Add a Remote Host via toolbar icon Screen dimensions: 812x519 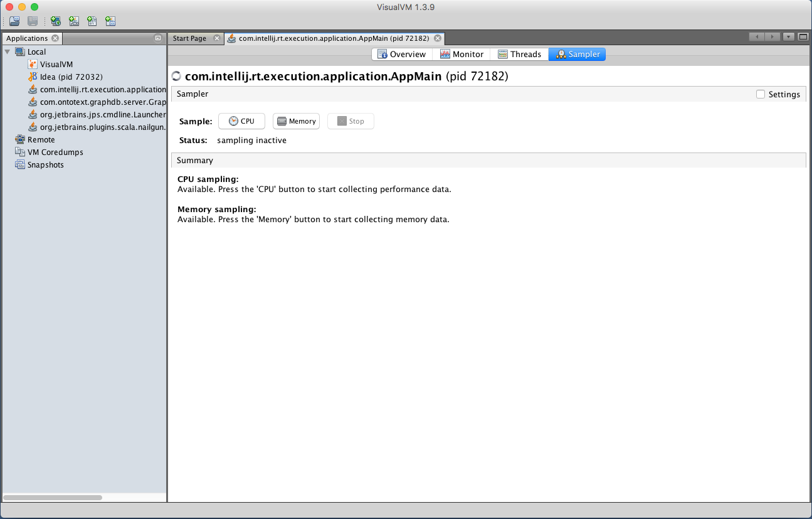tap(56, 21)
